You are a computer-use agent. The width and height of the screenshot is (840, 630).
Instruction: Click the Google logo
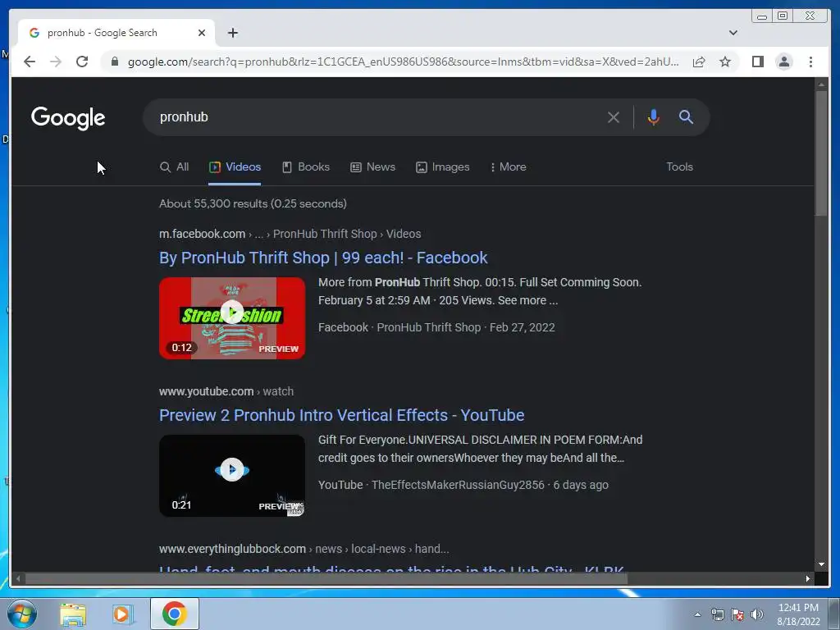click(x=68, y=118)
